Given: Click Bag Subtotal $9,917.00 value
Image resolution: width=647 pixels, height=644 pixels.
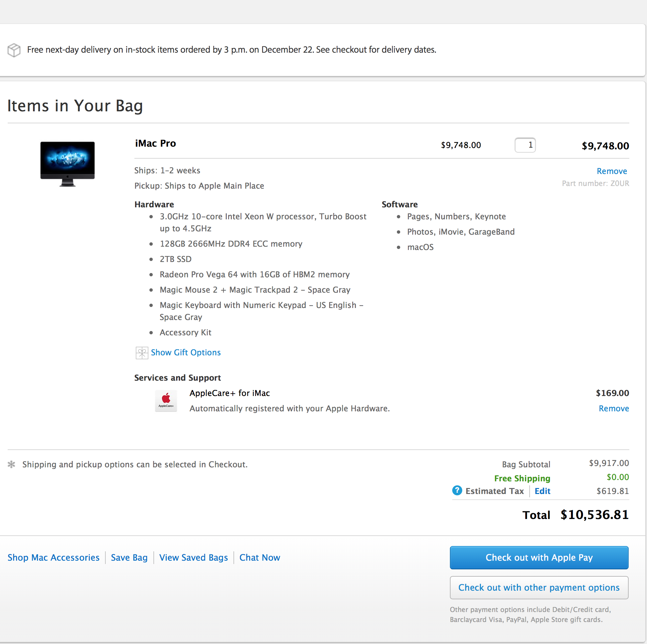Looking at the screenshot, I should tap(609, 463).
